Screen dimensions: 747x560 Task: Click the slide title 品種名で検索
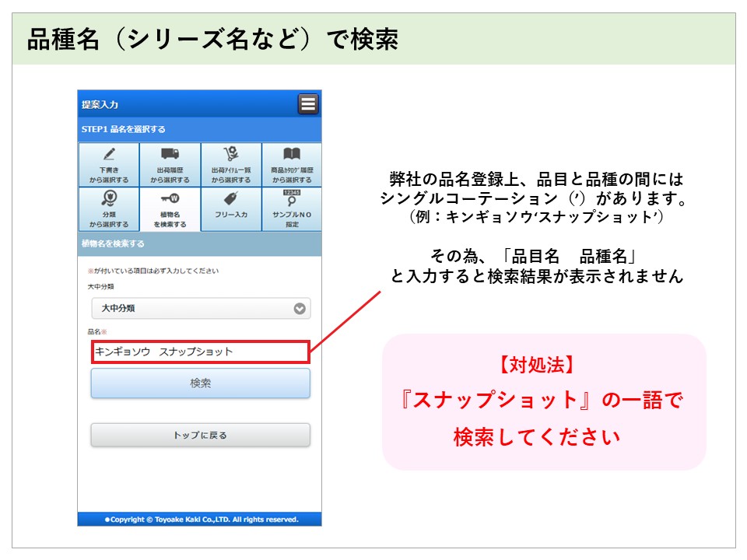[212, 39]
